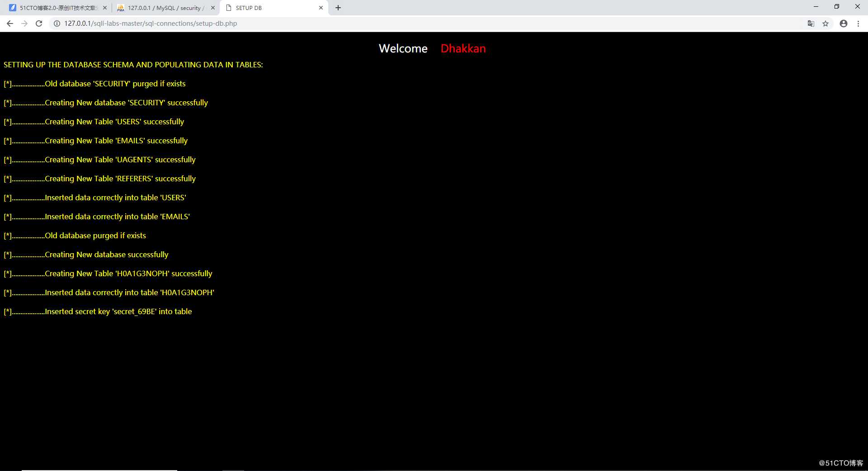Click 'Creating New database 'SECURITY' successfully' line
The width and height of the screenshot is (868, 471).
pos(106,103)
